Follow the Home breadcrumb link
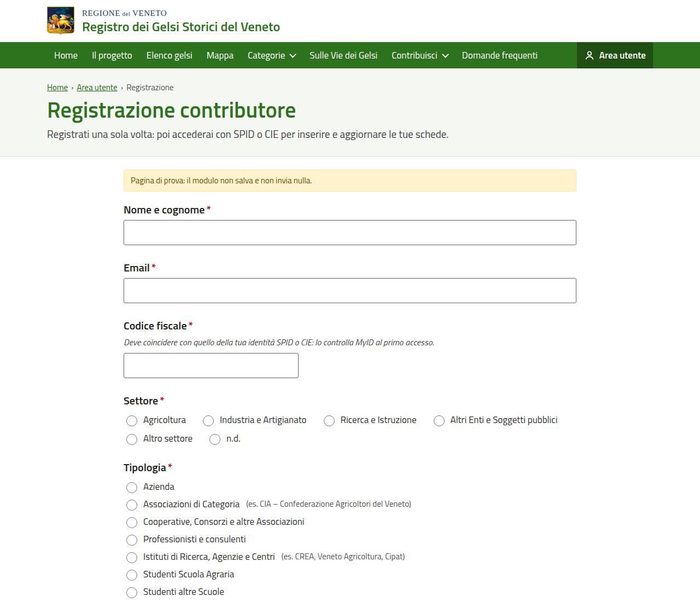Viewport: 700px width, 602px height. coord(57,88)
